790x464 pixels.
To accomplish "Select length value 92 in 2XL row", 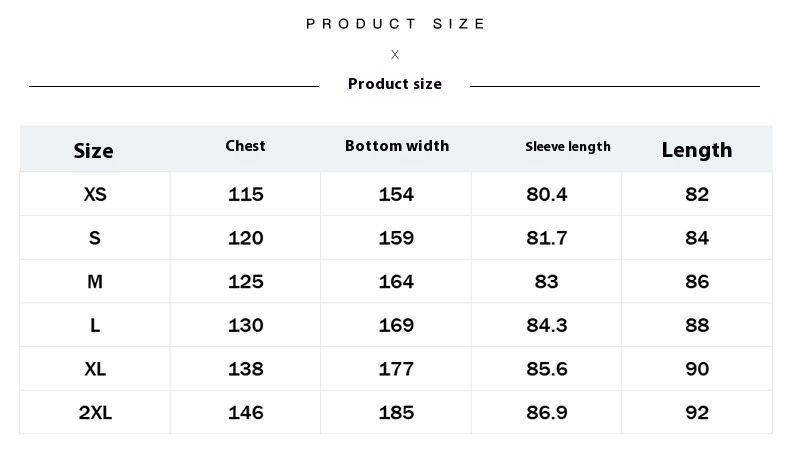I will pos(697,413).
